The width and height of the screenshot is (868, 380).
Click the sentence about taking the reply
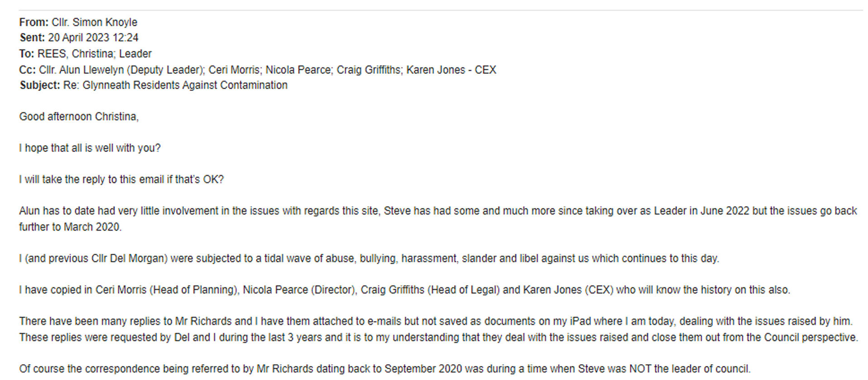pyautogui.click(x=121, y=180)
